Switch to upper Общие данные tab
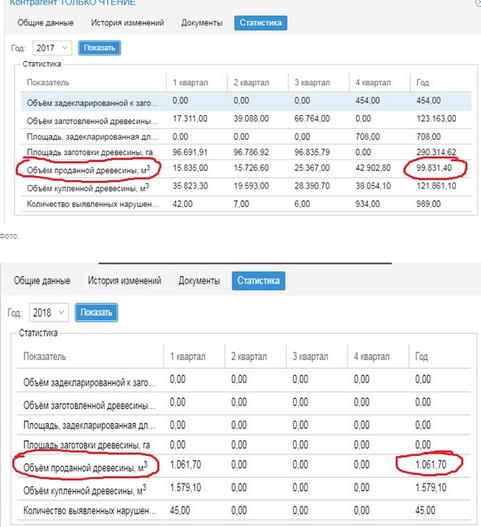Image resolution: width=481 pixels, height=527 pixels. [x=45, y=23]
